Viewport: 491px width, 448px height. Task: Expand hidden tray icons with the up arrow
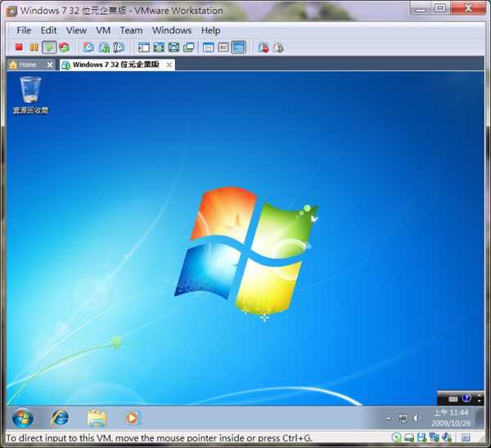pyautogui.click(x=388, y=419)
